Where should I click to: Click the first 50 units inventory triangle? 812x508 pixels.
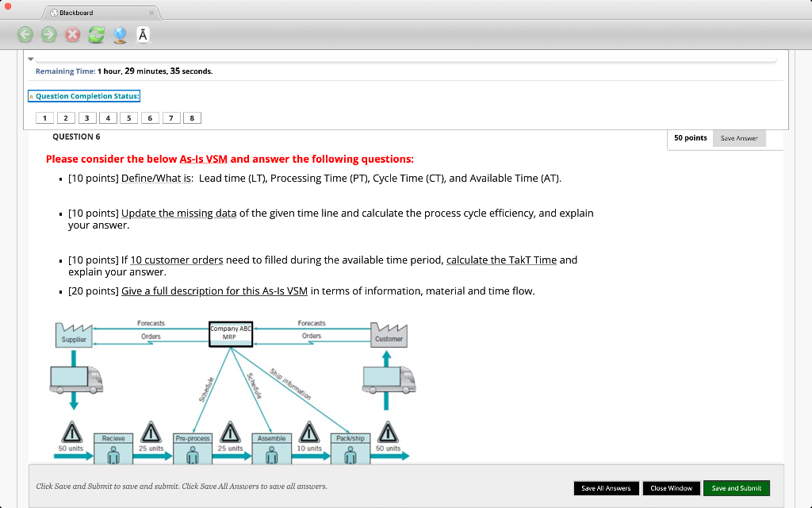coord(71,433)
